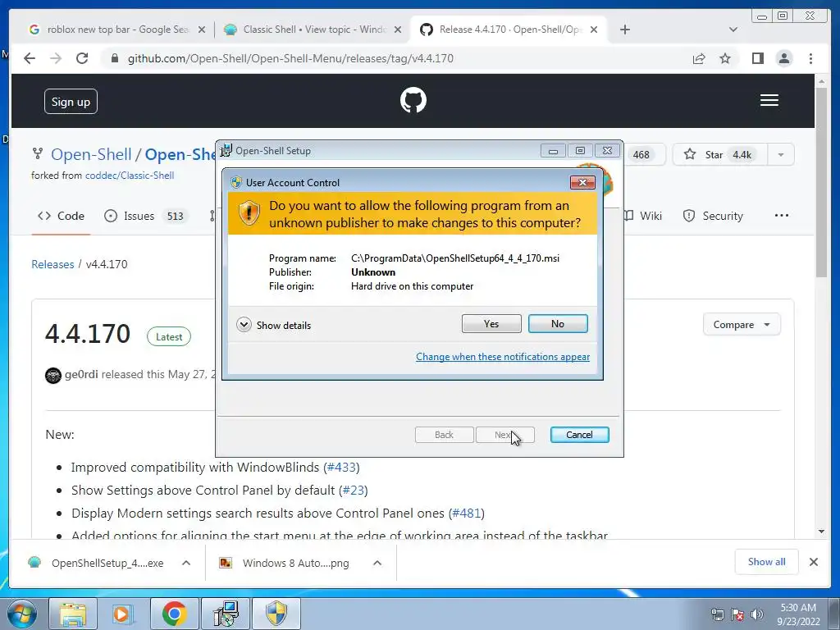
Task: Open Chrome profile avatar
Action: (x=784, y=58)
